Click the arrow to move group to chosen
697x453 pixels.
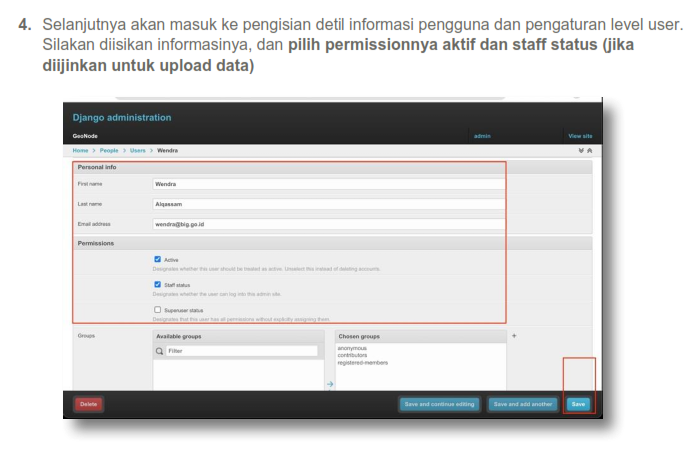[330, 384]
